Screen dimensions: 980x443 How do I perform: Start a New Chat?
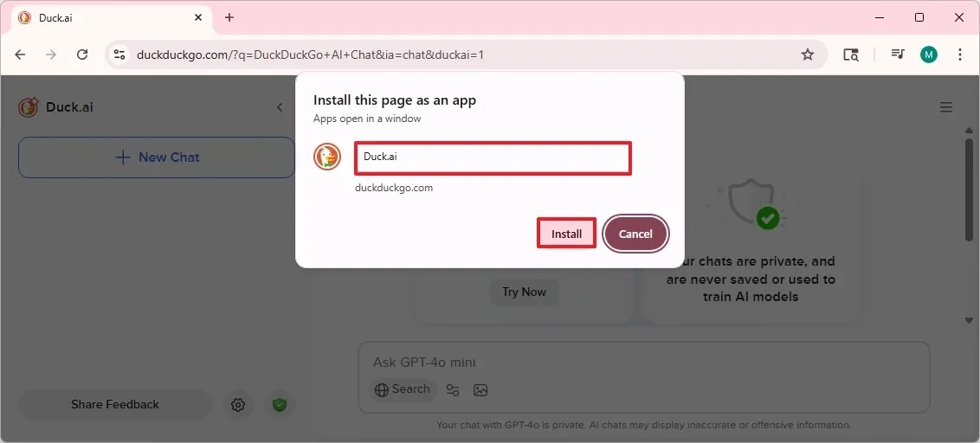pyautogui.click(x=156, y=157)
